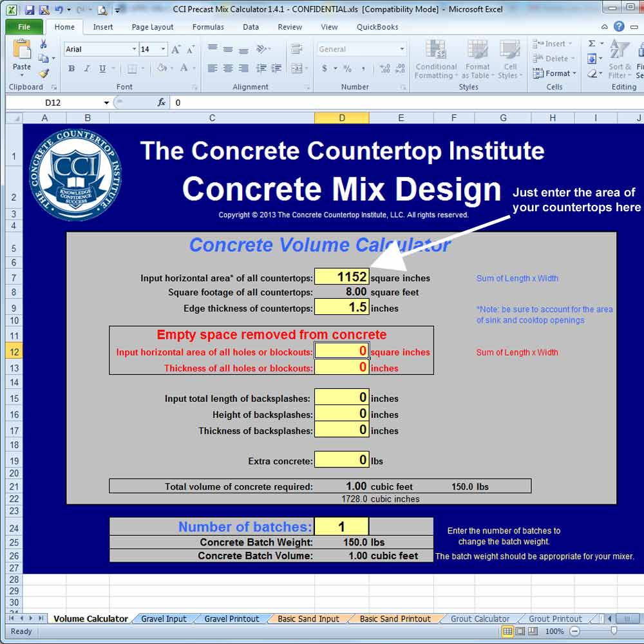
Task: Click the text Orientation icon
Action: click(x=261, y=50)
